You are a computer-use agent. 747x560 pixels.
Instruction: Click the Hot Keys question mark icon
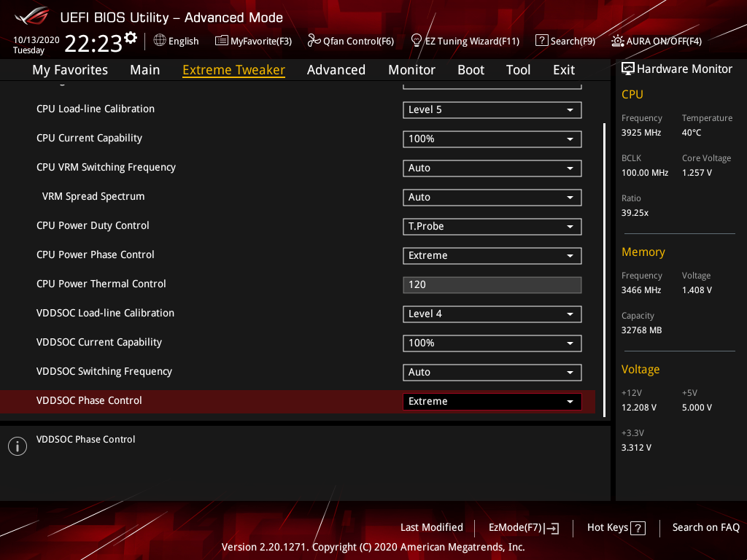coord(638,528)
